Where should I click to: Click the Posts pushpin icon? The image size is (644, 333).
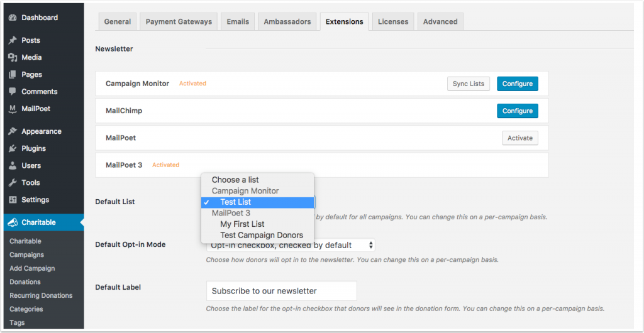[13, 40]
